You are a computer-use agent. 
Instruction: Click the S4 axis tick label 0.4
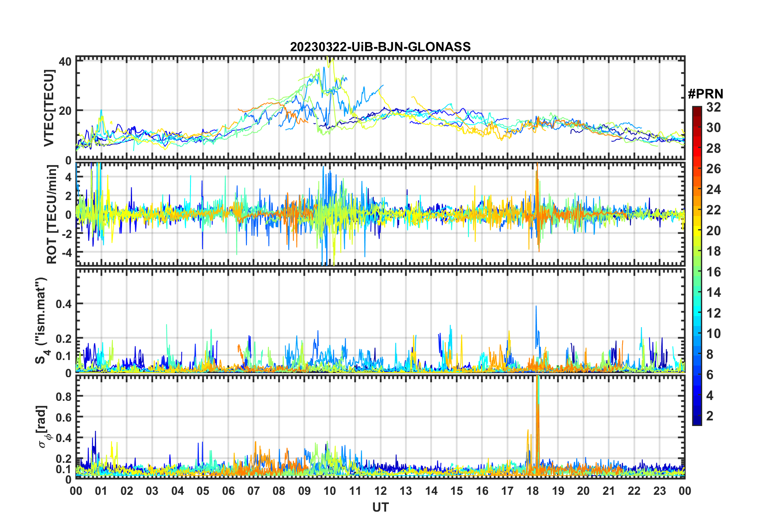tap(64, 304)
